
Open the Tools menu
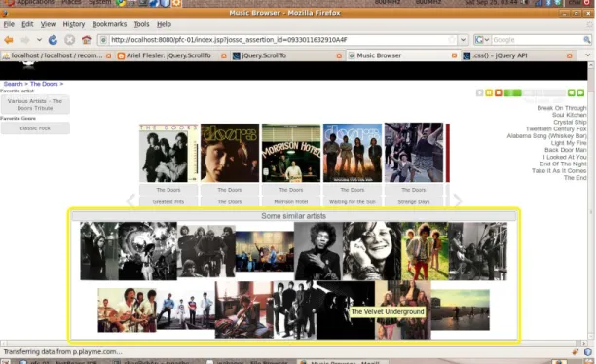[x=141, y=24]
